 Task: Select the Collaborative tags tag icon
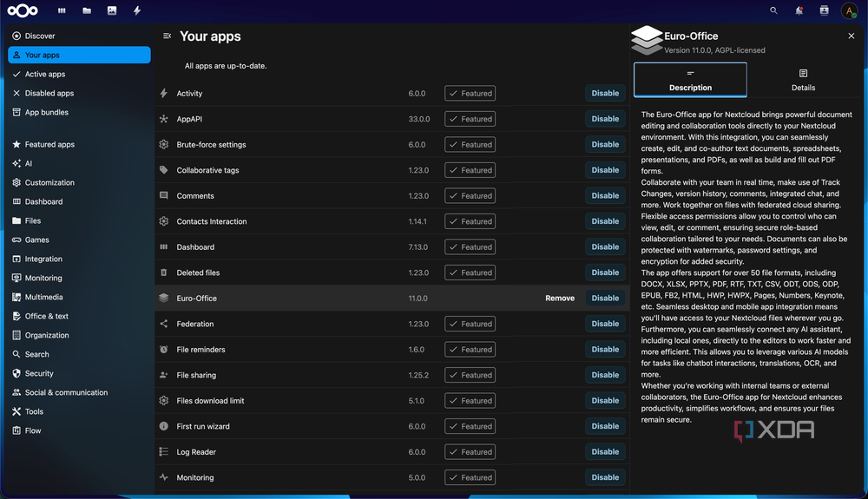164,170
